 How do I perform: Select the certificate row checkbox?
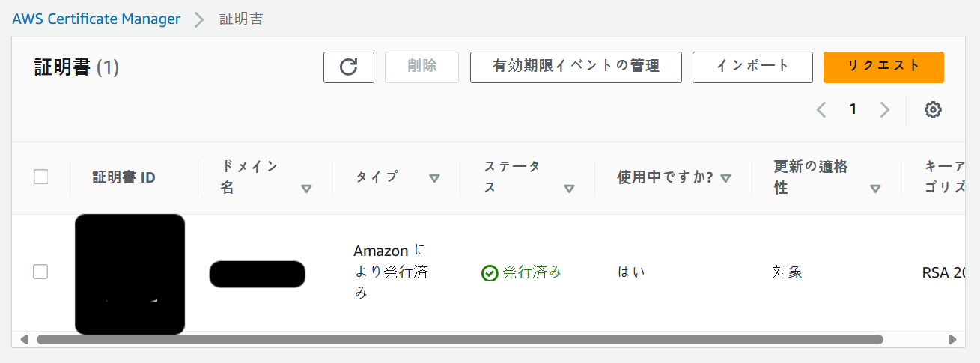tap(40, 272)
